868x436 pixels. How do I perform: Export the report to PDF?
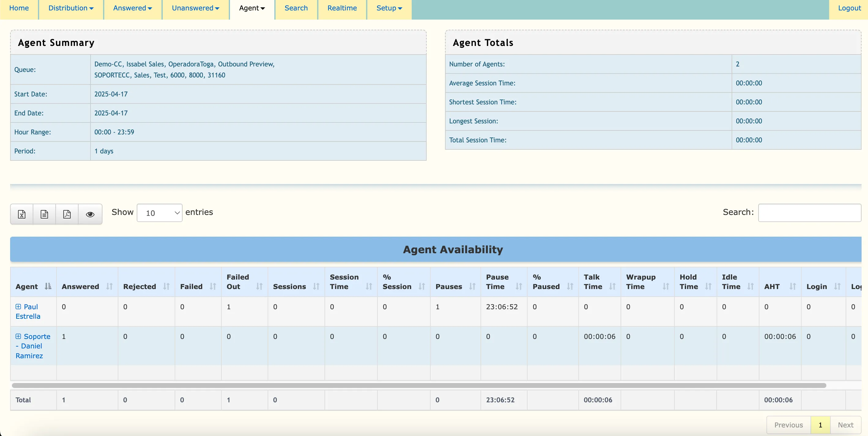pos(67,214)
